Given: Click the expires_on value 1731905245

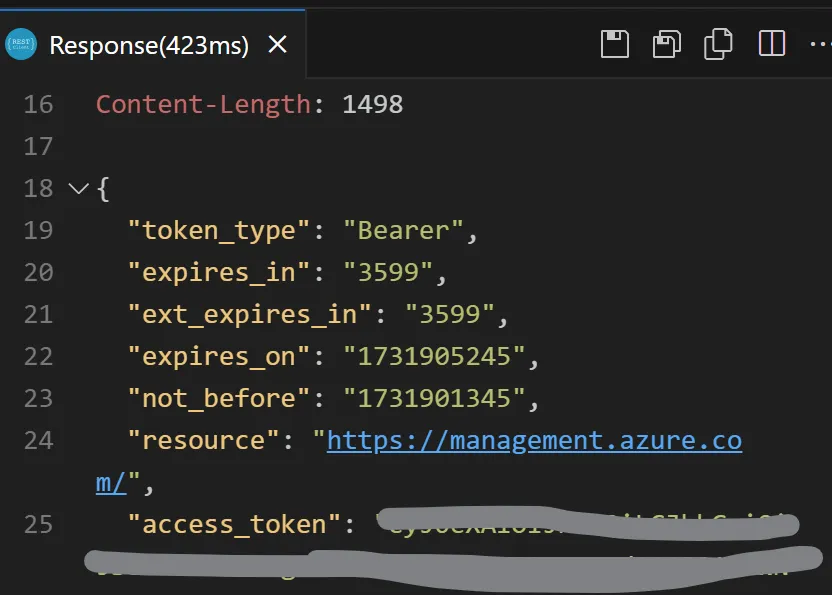Looking at the screenshot, I should pos(434,356).
